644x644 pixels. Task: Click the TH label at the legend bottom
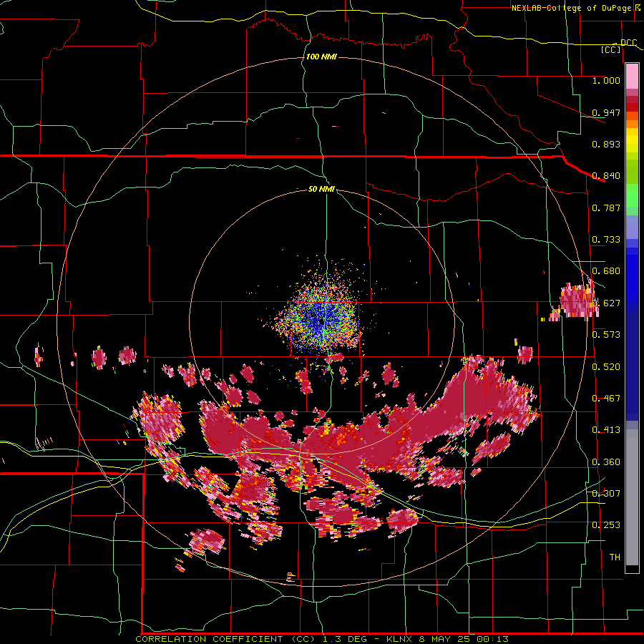(615, 557)
